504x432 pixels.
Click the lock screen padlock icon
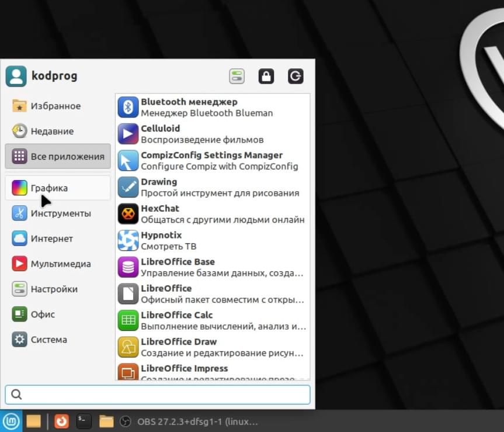pyautogui.click(x=266, y=76)
